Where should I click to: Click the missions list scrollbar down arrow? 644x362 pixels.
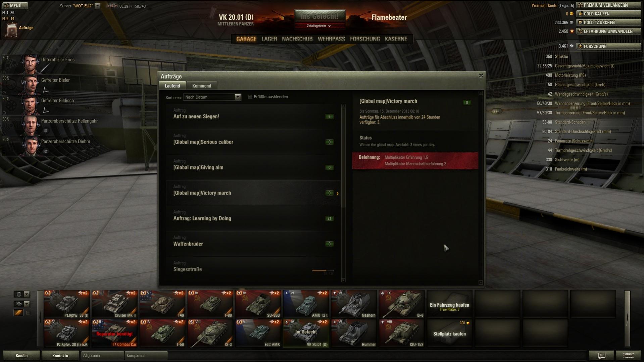click(343, 280)
